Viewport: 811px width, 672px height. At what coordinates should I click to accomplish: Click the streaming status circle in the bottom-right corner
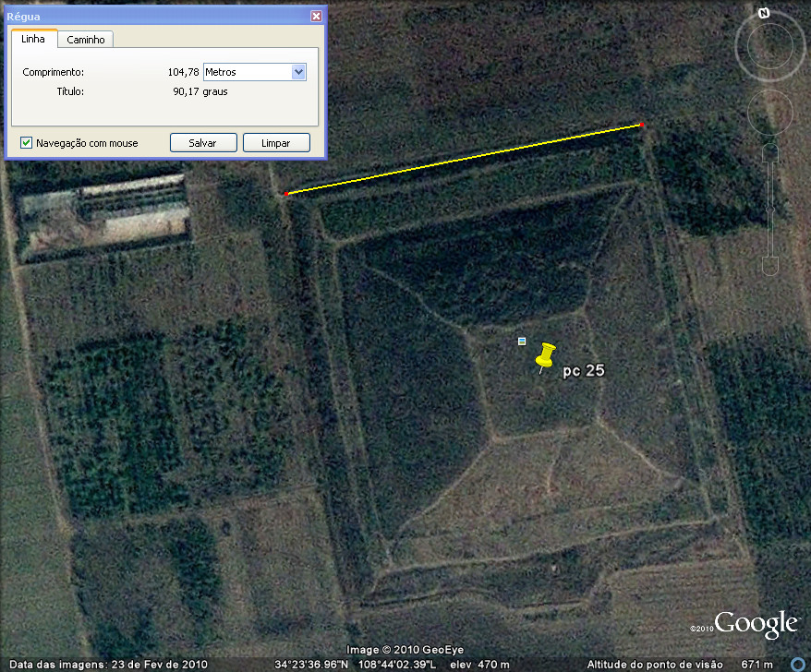[x=797, y=665]
